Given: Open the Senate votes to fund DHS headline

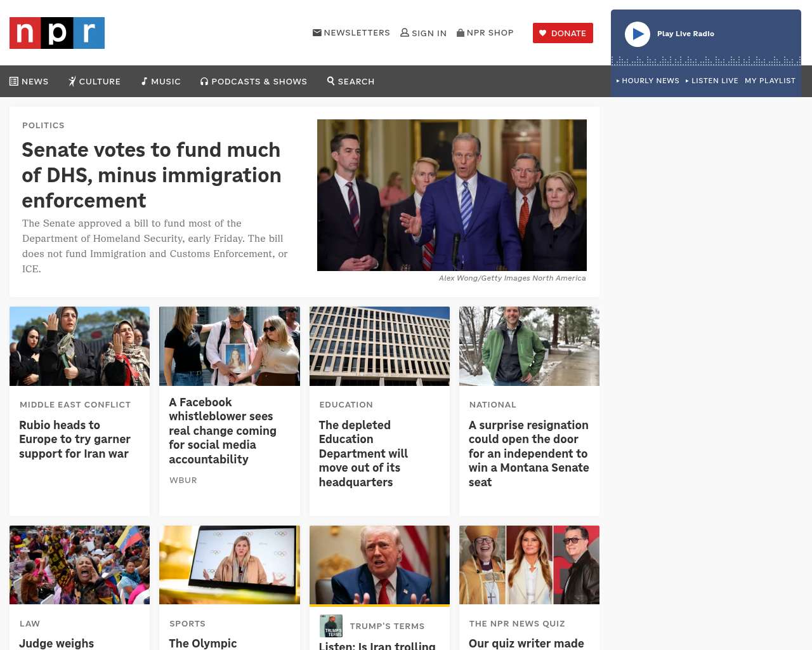Looking at the screenshot, I should (152, 175).
